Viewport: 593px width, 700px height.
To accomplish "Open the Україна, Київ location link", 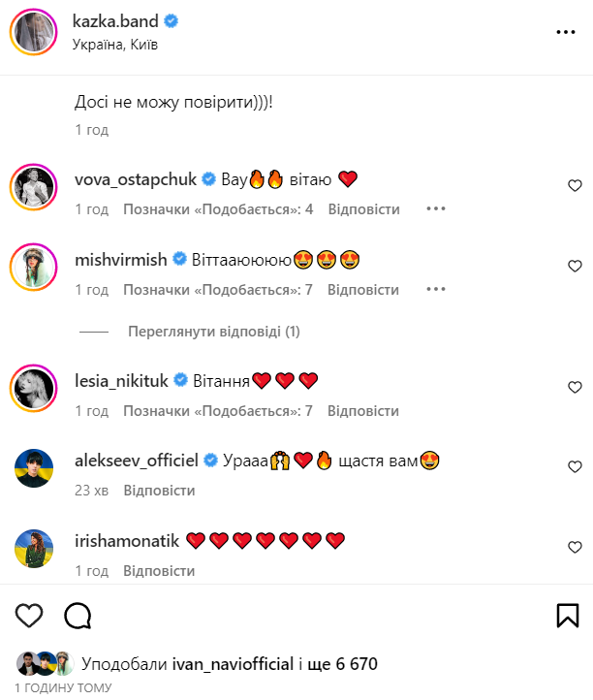I will point(115,45).
